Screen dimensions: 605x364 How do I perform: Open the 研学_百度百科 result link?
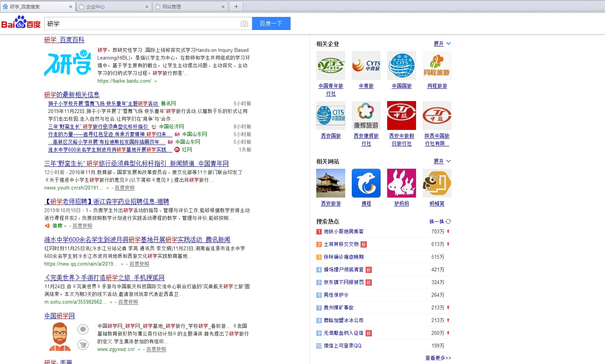(64, 40)
